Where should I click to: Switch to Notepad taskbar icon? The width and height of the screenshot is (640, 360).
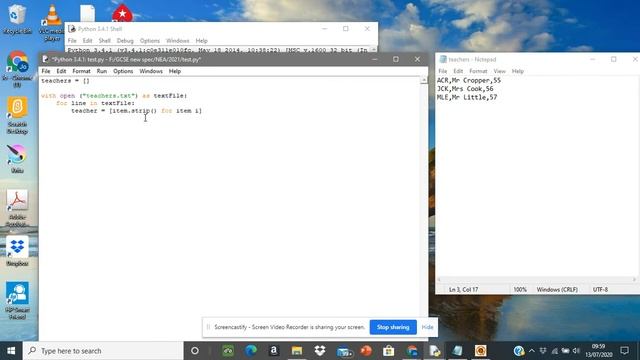(458, 351)
